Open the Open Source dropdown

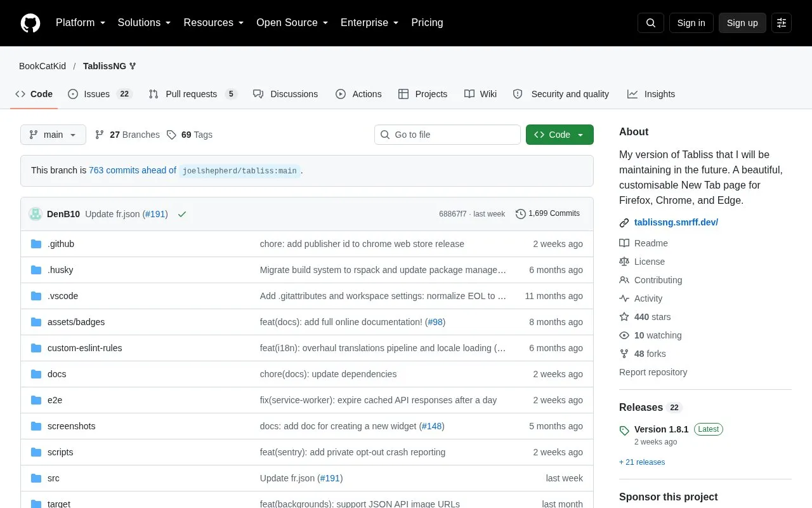click(292, 23)
